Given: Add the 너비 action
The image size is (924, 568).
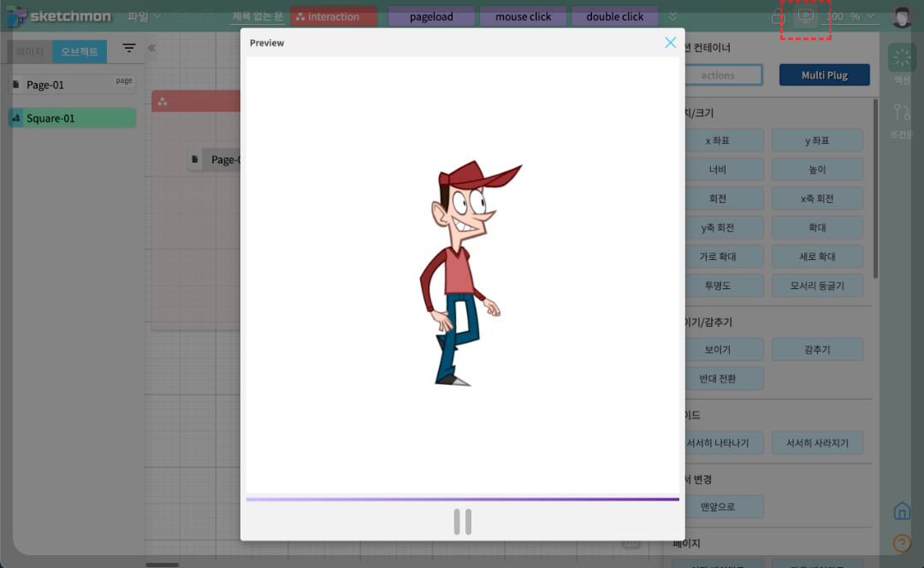Looking at the screenshot, I should [725, 169].
